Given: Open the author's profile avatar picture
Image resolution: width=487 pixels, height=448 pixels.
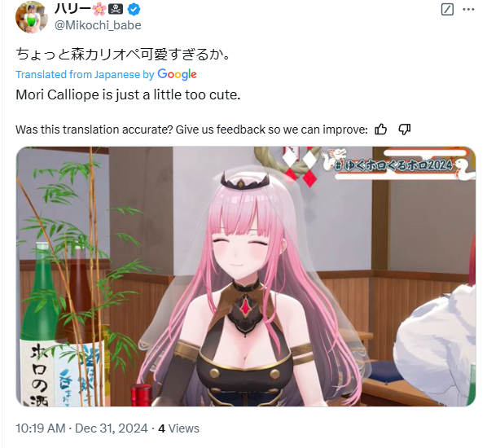Looking at the screenshot, I should [x=31, y=17].
